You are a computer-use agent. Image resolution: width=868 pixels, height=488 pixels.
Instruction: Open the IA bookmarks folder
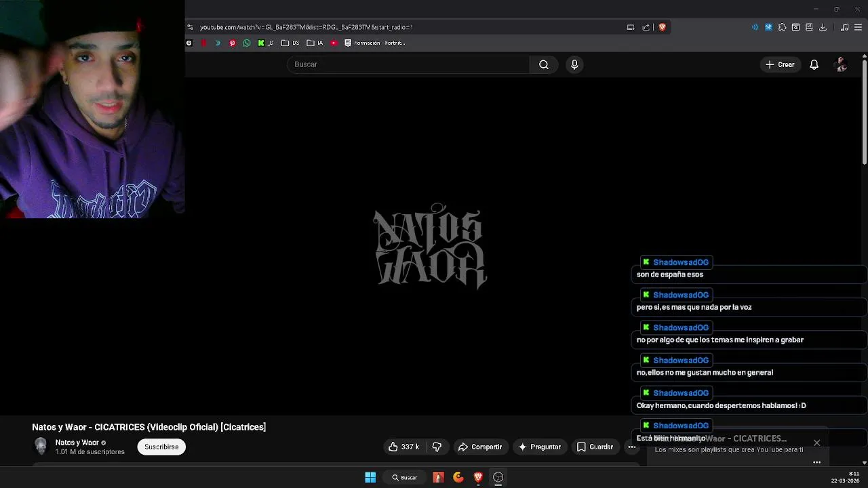click(315, 43)
